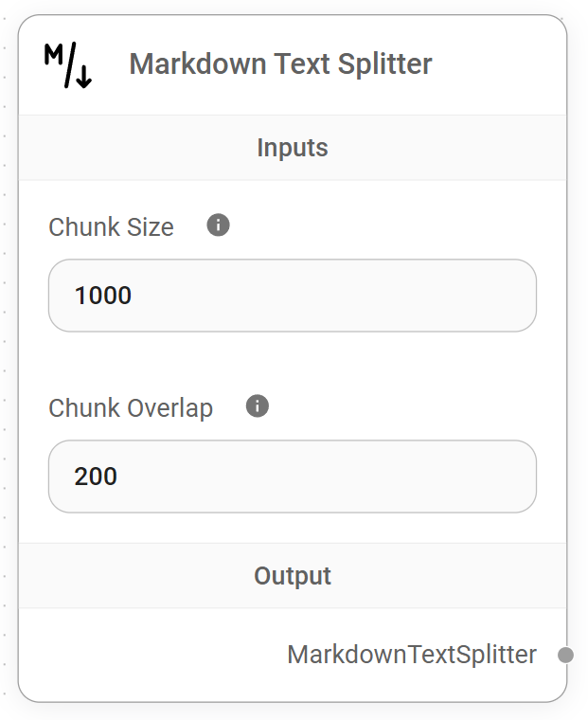Open the Chunk Overlap info icon
Image resolution: width=588 pixels, height=720 pixels.
pyautogui.click(x=258, y=406)
